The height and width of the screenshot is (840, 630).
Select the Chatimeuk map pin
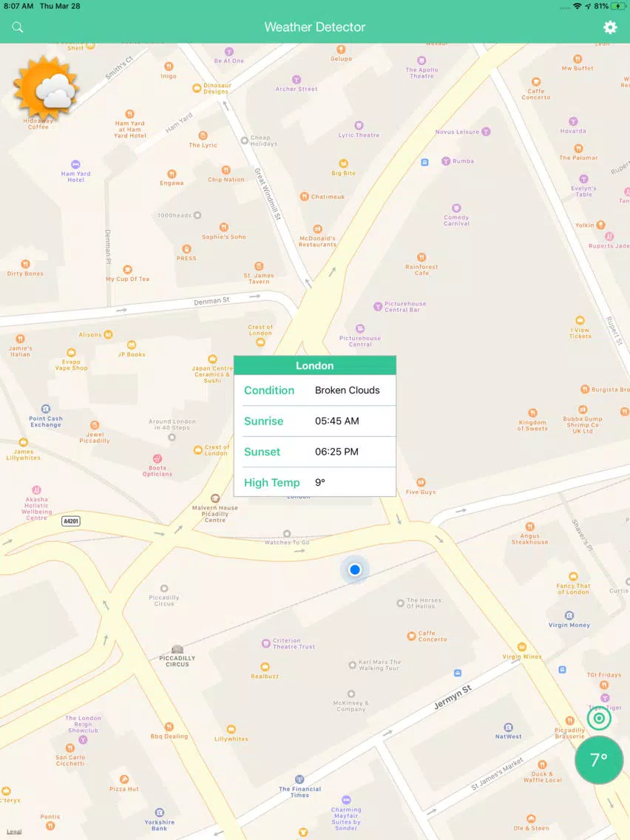click(x=305, y=197)
